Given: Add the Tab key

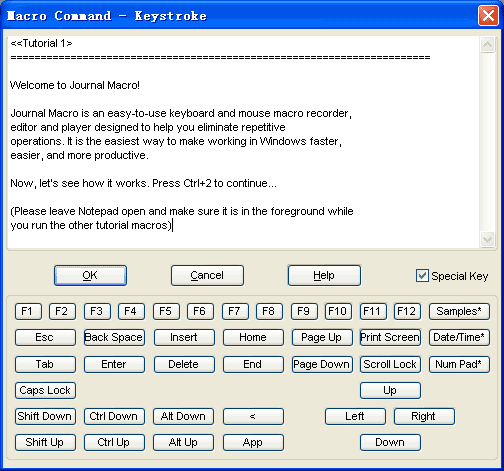Looking at the screenshot, I should pos(45,364).
